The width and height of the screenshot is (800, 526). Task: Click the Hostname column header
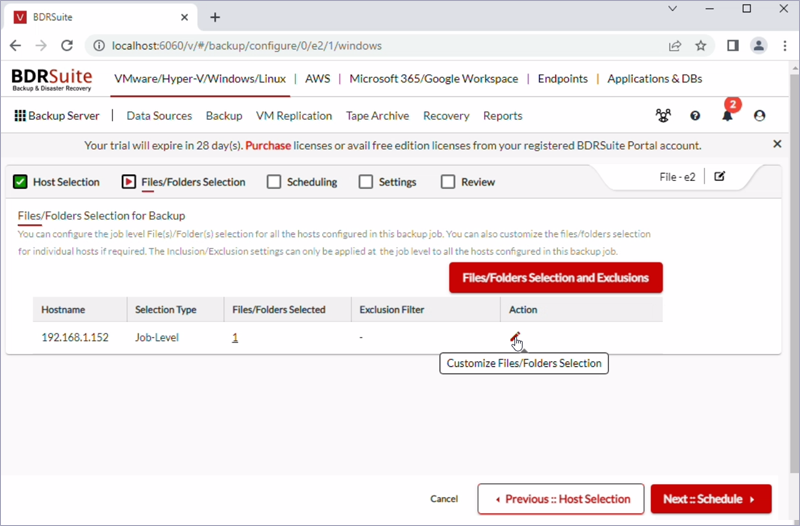63,310
